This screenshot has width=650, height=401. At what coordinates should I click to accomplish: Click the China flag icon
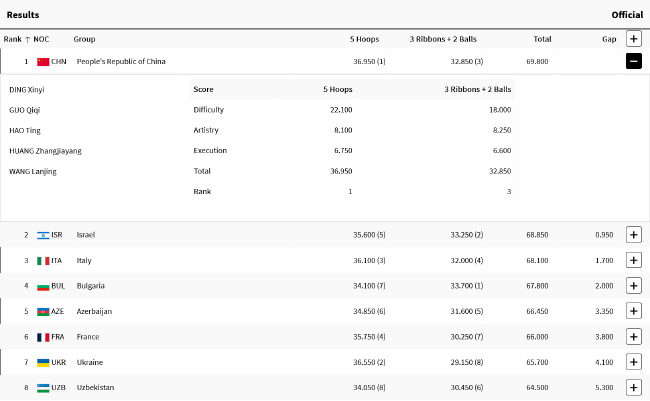pos(43,61)
